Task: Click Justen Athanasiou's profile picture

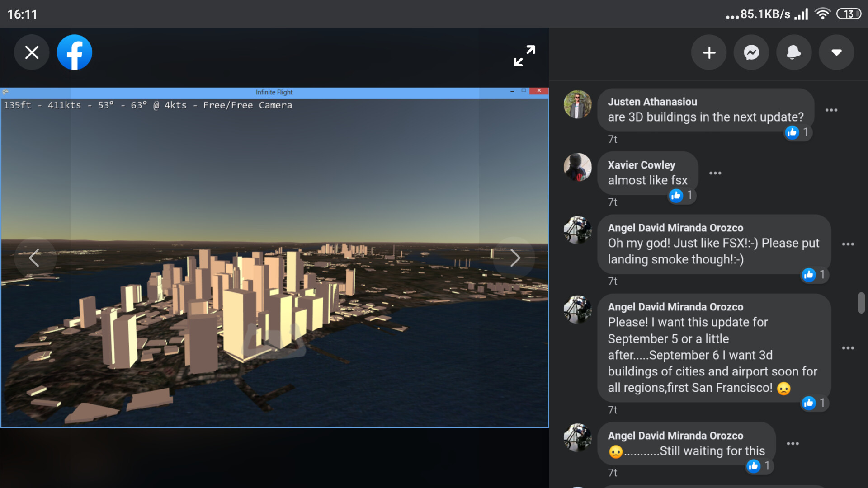Action: tap(577, 104)
